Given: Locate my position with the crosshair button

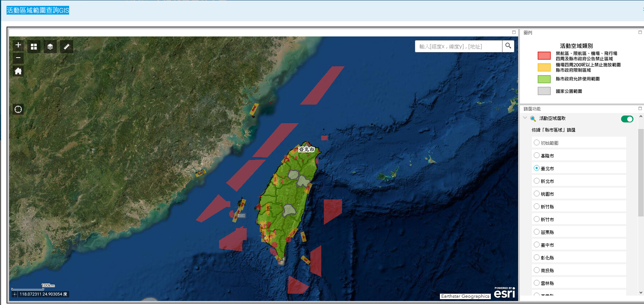Looking at the screenshot, I should pos(18,109).
